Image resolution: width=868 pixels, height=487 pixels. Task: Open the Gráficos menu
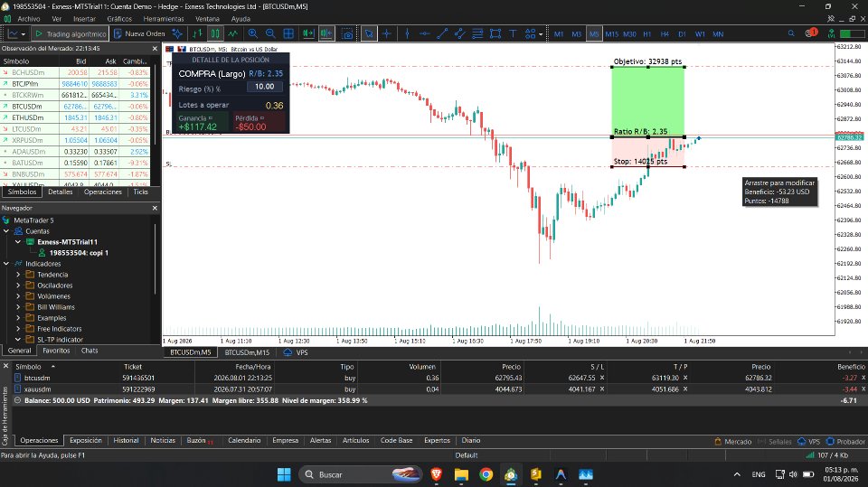119,19
